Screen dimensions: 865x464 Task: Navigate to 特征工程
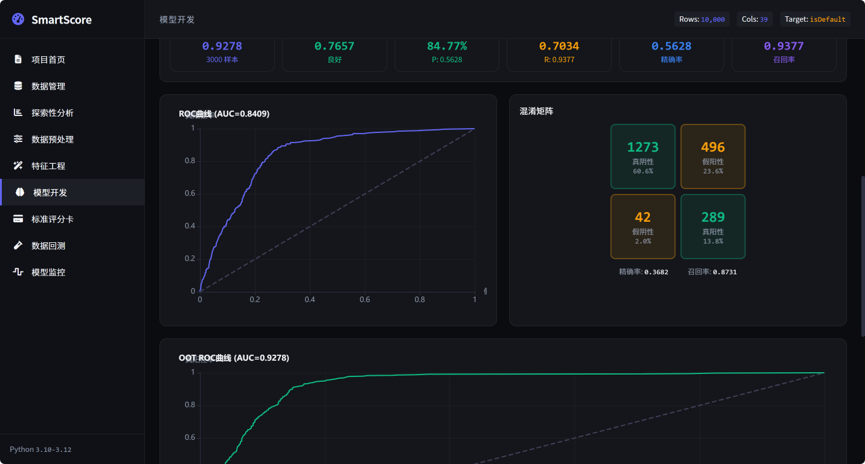72,166
